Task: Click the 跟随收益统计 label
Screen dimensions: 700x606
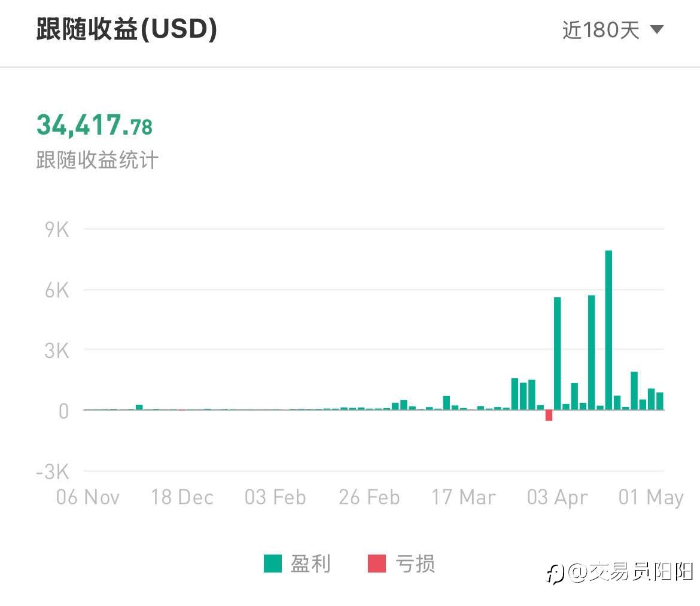Action: click(x=98, y=160)
